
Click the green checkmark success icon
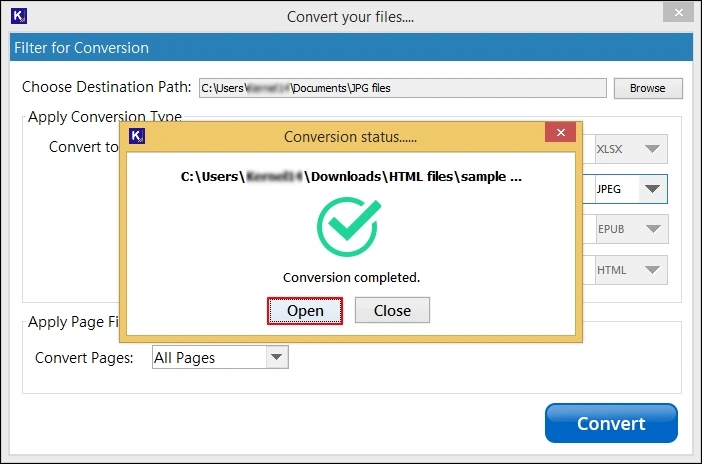pyautogui.click(x=350, y=226)
